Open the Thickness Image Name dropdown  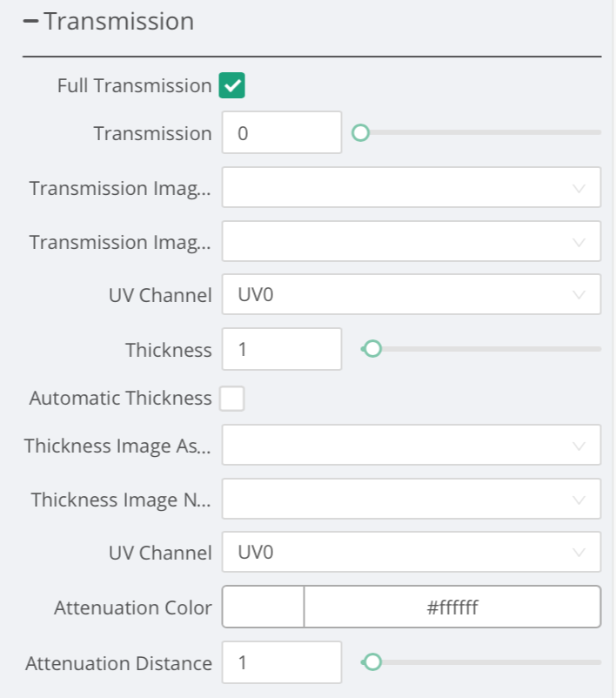pos(412,499)
